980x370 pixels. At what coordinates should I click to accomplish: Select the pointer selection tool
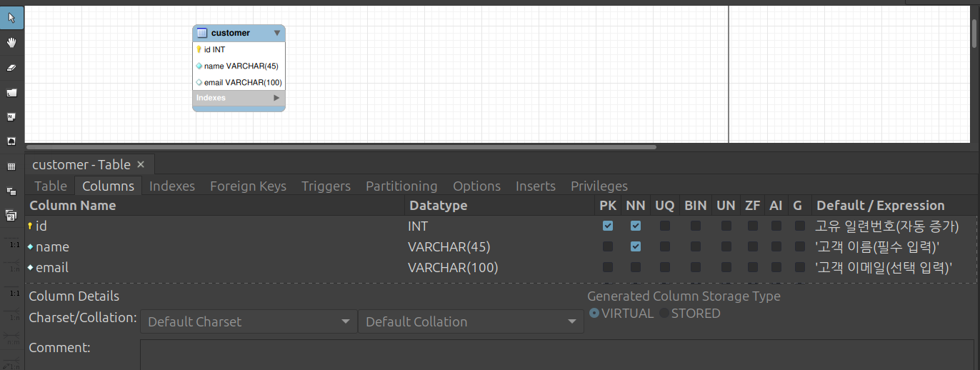point(11,17)
